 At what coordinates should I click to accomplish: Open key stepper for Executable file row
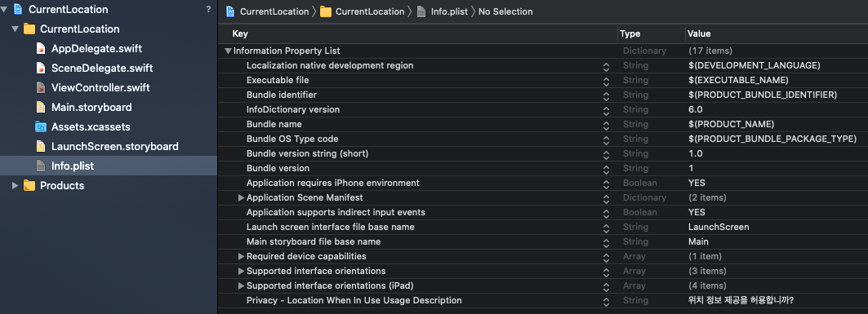(606, 82)
